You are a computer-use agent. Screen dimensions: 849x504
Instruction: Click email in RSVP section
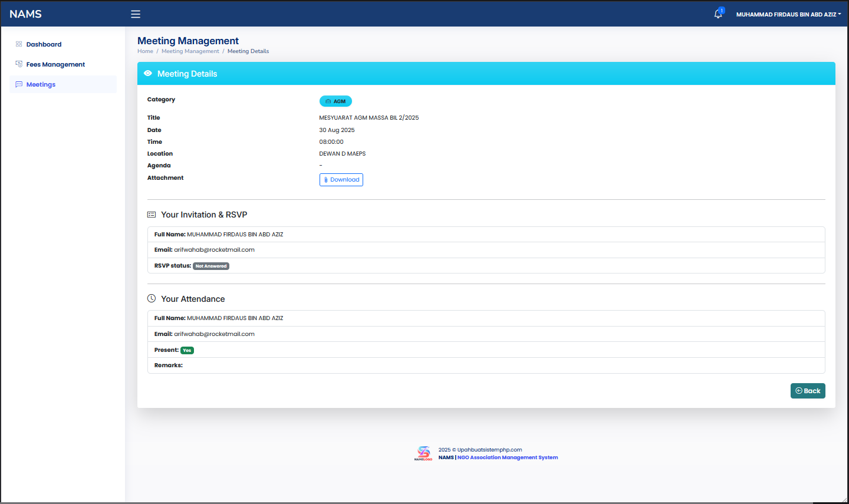coord(214,250)
